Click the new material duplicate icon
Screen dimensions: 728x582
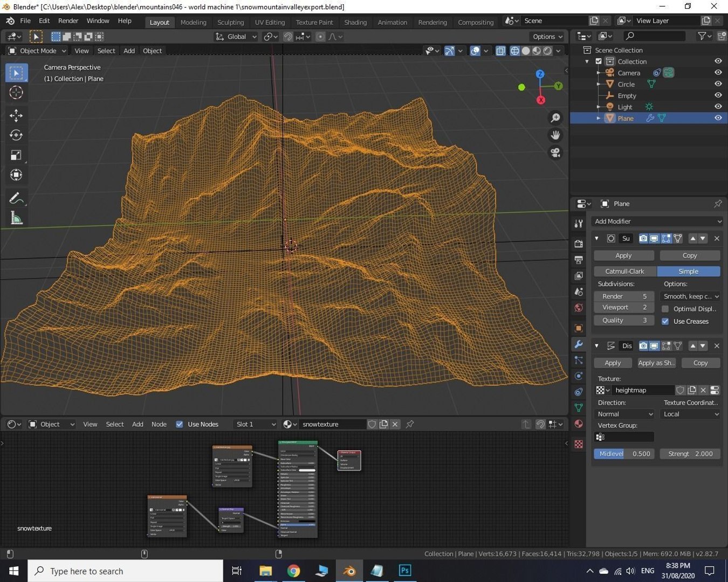[x=383, y=424]
